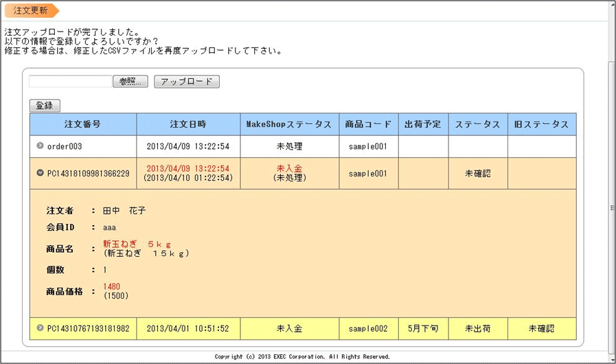The image size is (616, 364).
Task: Click parenthesized date (2013/04/10 01:22:54)
Action: tap(187, 178)
